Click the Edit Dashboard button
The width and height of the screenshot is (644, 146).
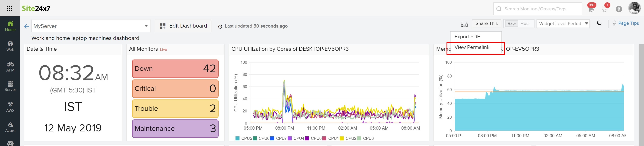pyautogui.click(x=183, y=26)
